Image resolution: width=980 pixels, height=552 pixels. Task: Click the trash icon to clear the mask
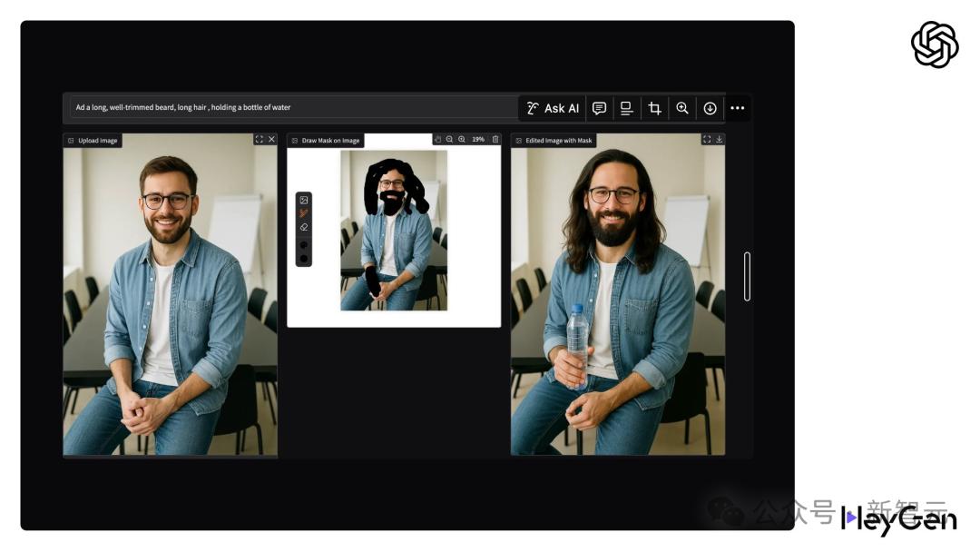495,140
